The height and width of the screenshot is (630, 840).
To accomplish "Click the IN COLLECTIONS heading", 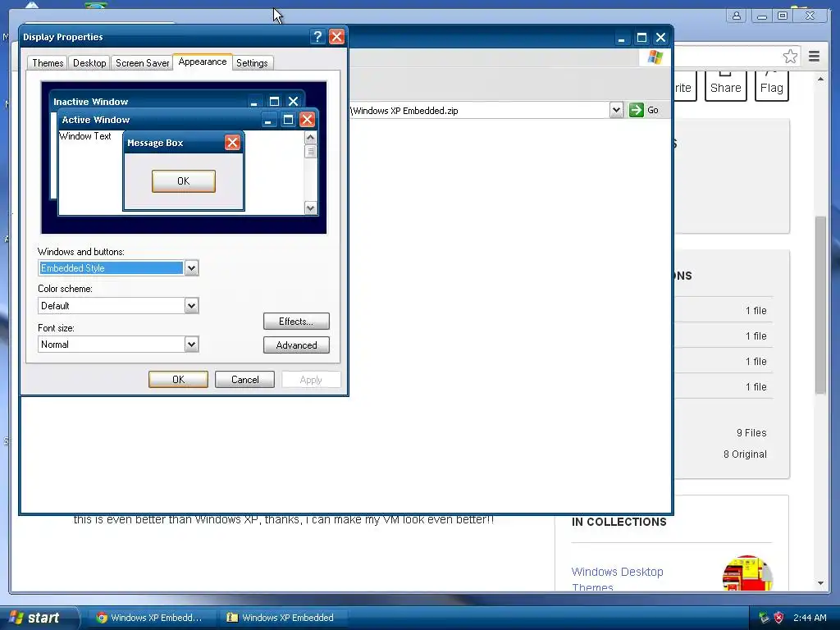I will pyautogui.click(x=619, y=523).
